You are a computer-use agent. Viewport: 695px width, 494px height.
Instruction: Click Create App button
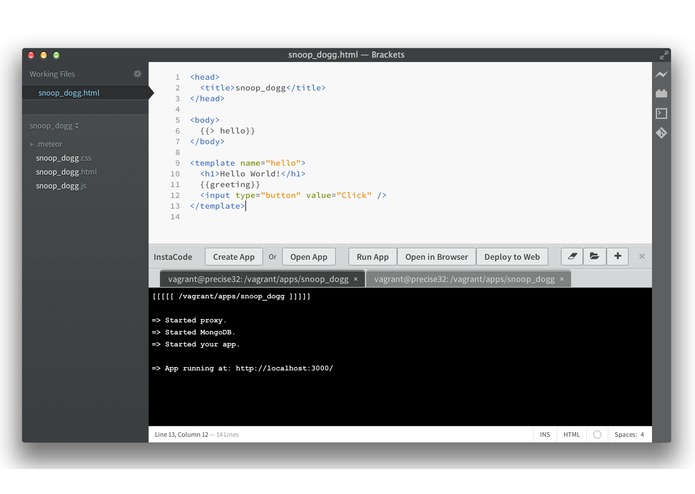tap(234, 257)
